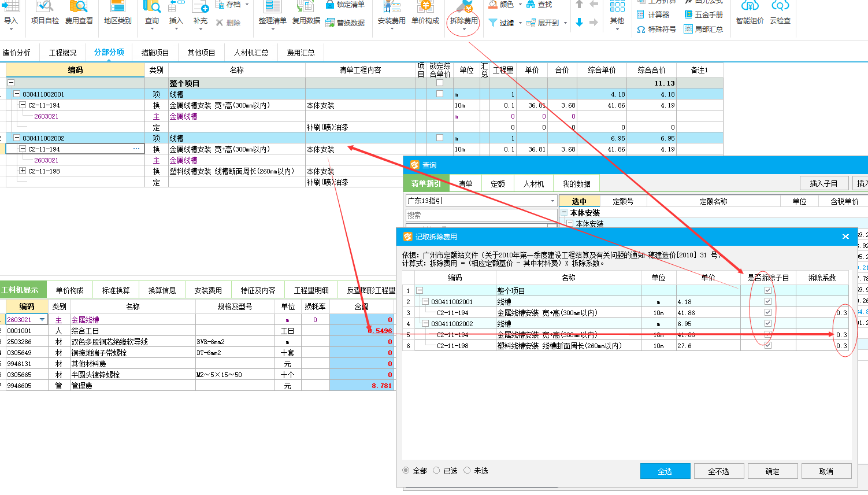Image resolution: width=868 pixels, height=495 pixels.
Task: Collapse 030411002001 in main table tree
Action: point(17,94)
